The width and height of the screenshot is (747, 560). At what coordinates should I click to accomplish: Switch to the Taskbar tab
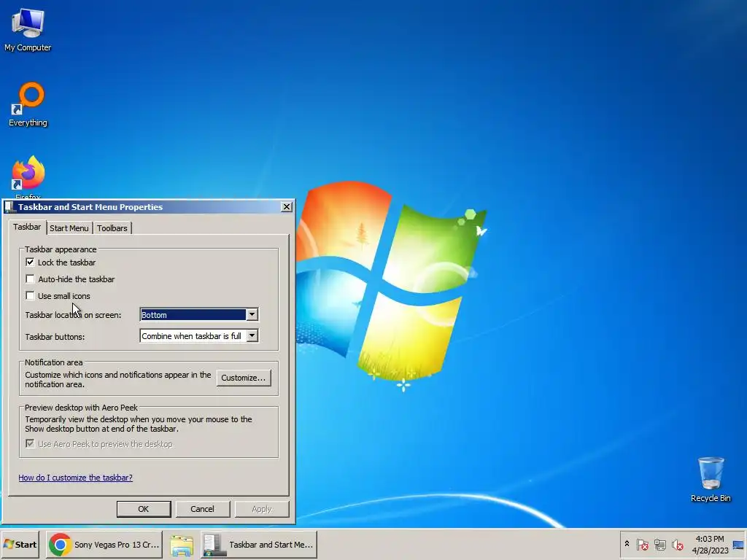27,227
